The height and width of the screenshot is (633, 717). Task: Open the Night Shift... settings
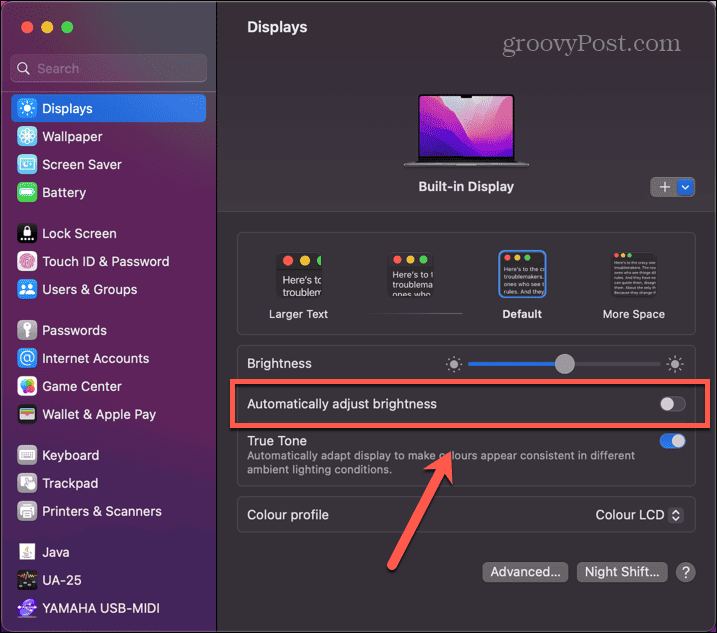pos(622,572)
